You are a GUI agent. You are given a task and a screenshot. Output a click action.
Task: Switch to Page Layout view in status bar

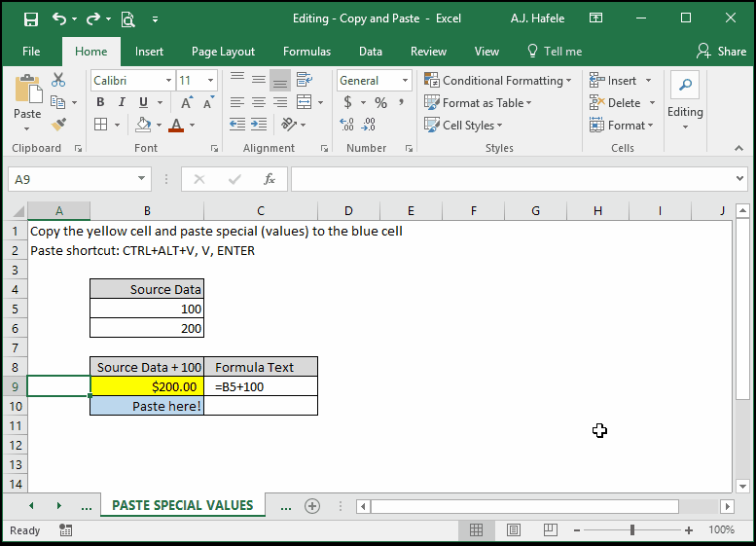[514, 530]
